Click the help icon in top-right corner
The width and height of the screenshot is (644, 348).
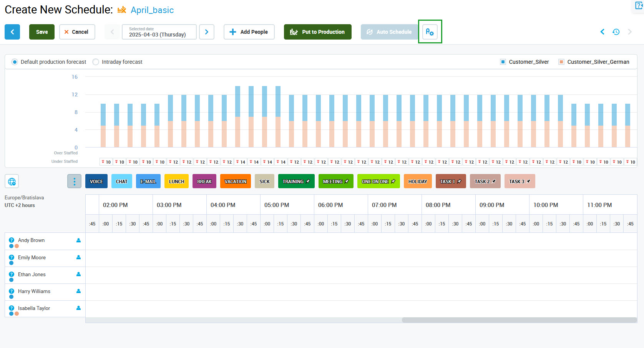pyautogui.click(x=639, y=5)
